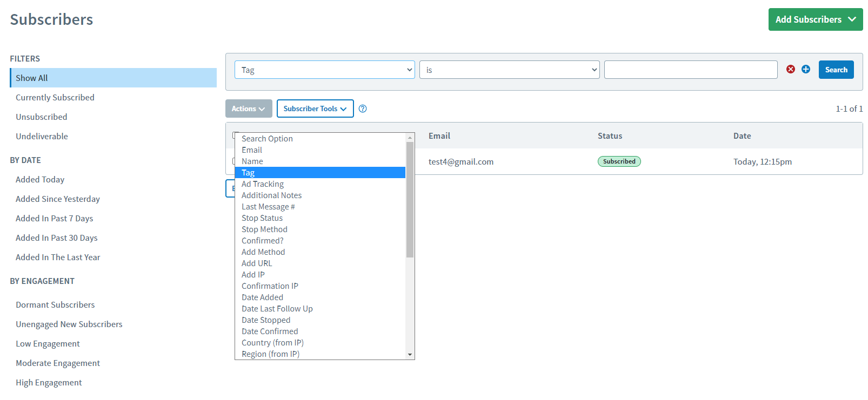Screen dimensions: 868x400
Task: Choose Confirmation IP option
Action: click(x=320, y=286)
